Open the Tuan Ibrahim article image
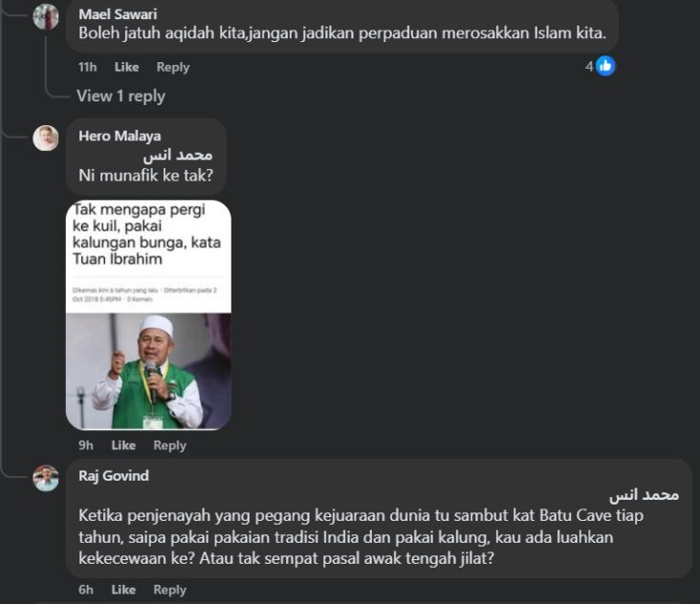Viewport: 700px width, 604px height. [148, 315]
